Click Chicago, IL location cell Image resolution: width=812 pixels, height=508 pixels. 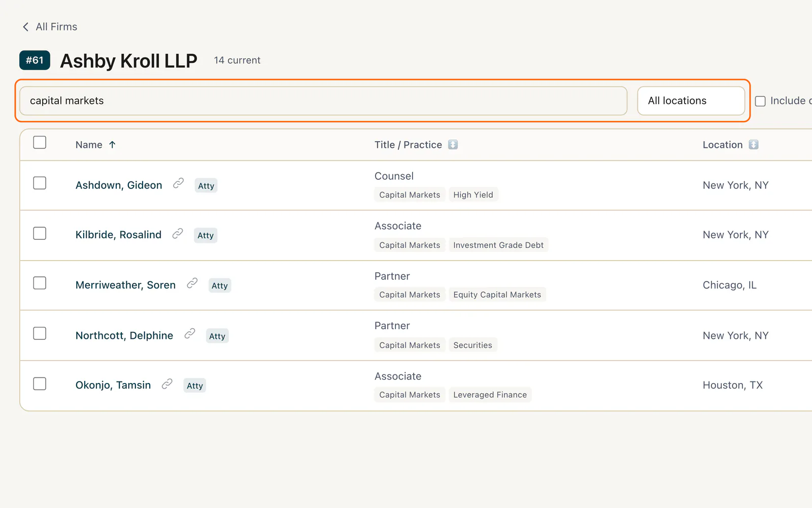tap(729, 285)
